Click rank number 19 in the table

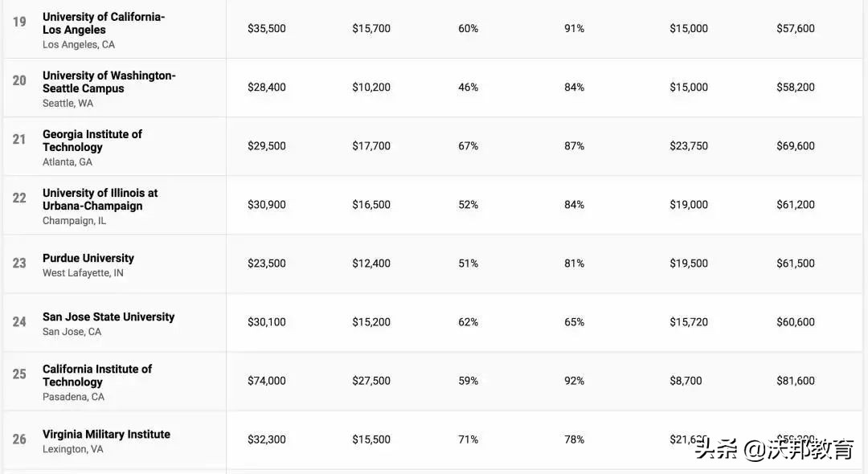pyautogui.click(x=19, y=22)
